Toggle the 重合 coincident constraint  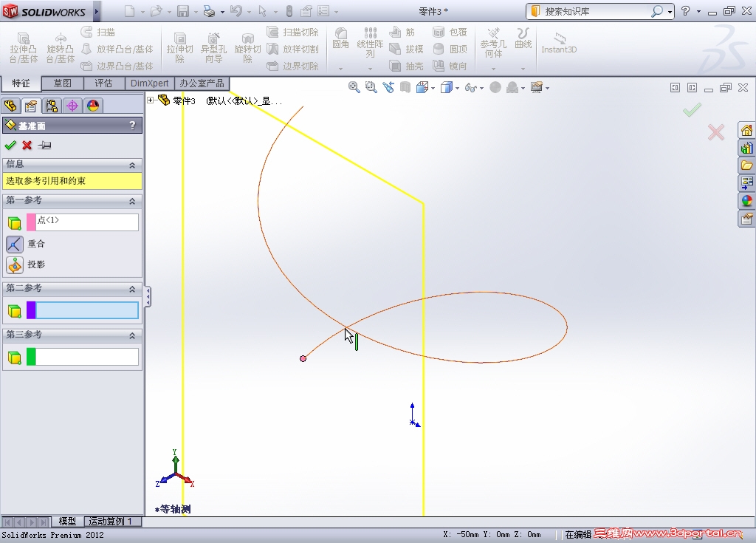click(15, 245)
